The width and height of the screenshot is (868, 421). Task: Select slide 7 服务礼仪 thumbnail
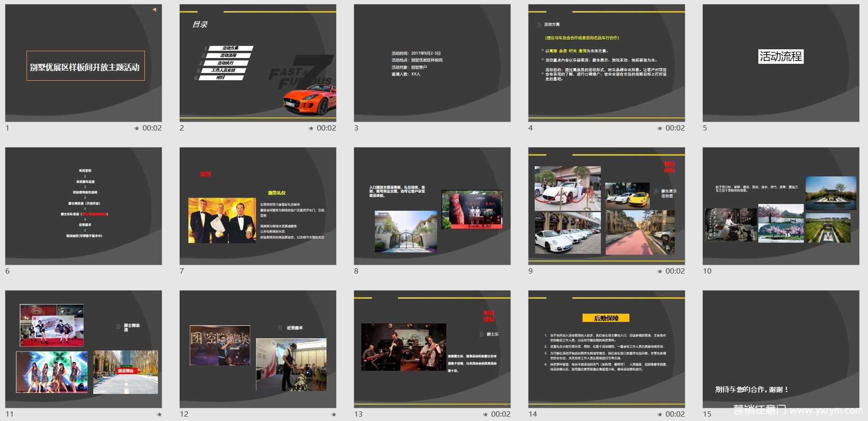(258, 206)
